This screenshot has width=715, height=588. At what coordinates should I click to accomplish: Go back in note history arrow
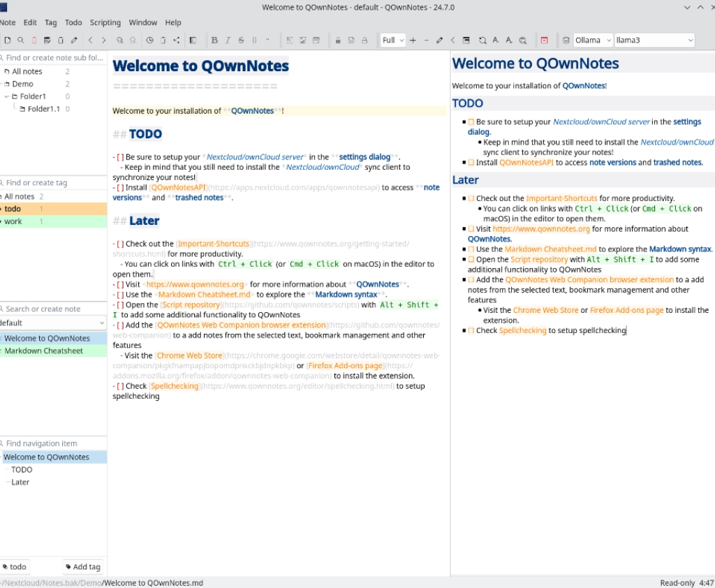pyautogui.click(x=90, y=41)
